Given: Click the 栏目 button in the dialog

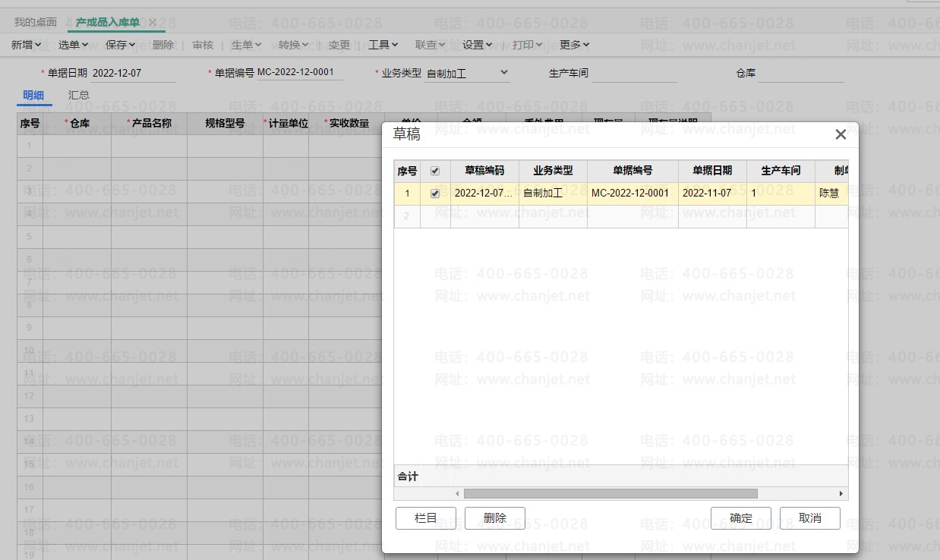Looking at the screenshot, I should [x=426, y=518].
